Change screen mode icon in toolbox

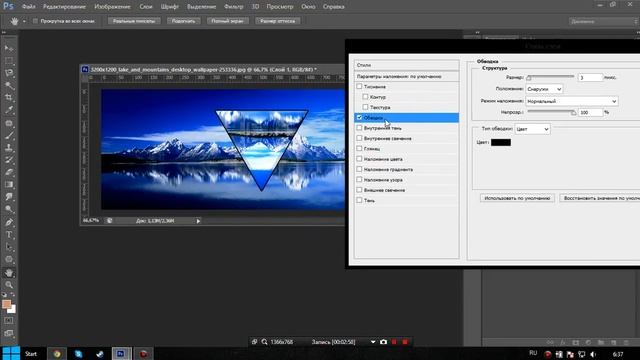coord(9,333)
